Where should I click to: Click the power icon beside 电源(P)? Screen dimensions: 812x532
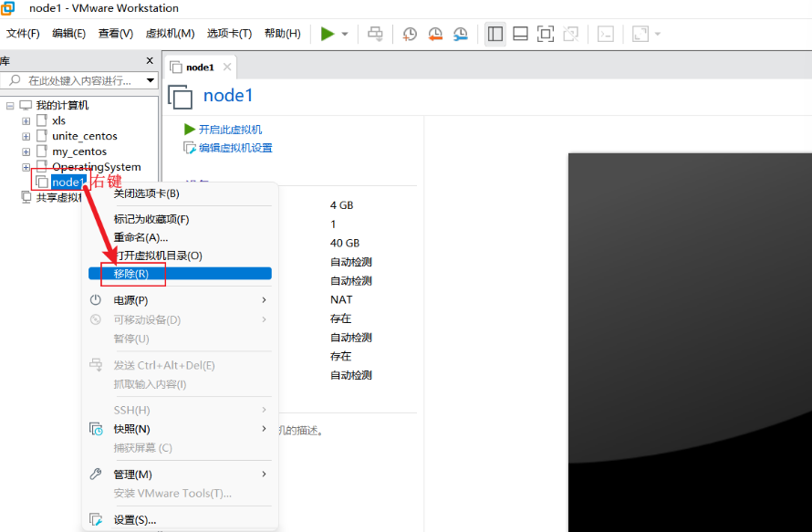96,300
